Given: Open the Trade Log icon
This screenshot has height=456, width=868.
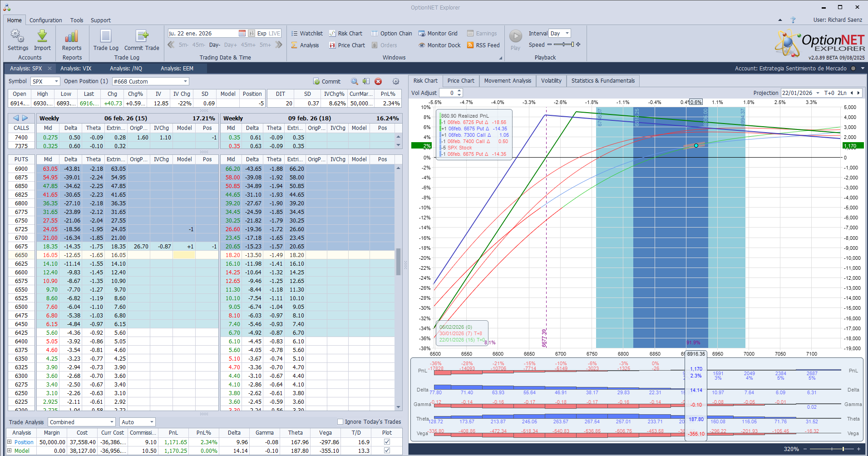Looking at the screenshot, I should (106, 36).
